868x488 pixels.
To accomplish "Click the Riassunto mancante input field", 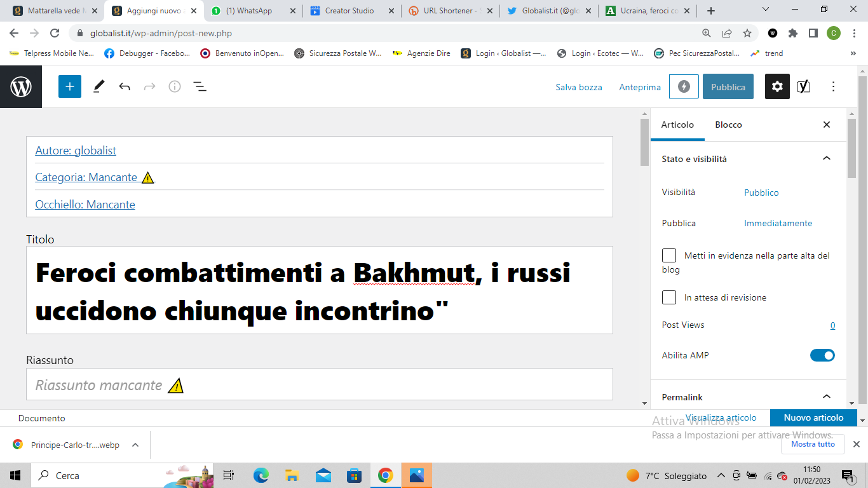I will coord(319,385).
